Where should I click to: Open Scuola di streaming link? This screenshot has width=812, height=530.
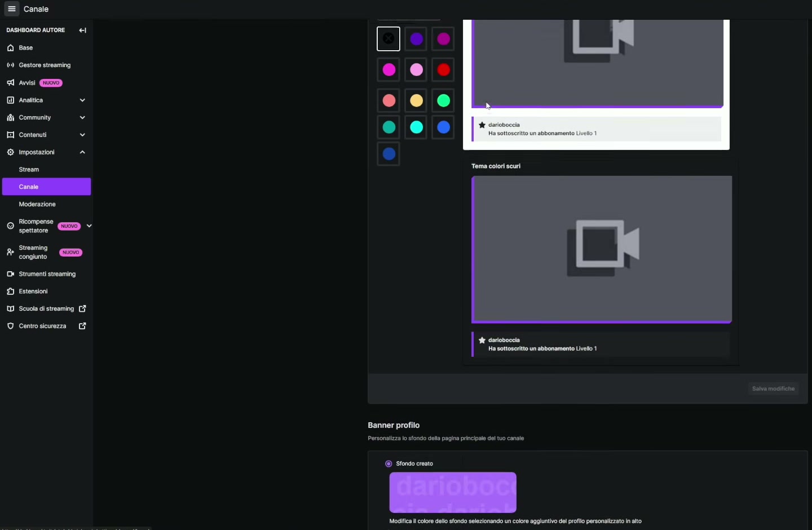click(x=47, y=309)
